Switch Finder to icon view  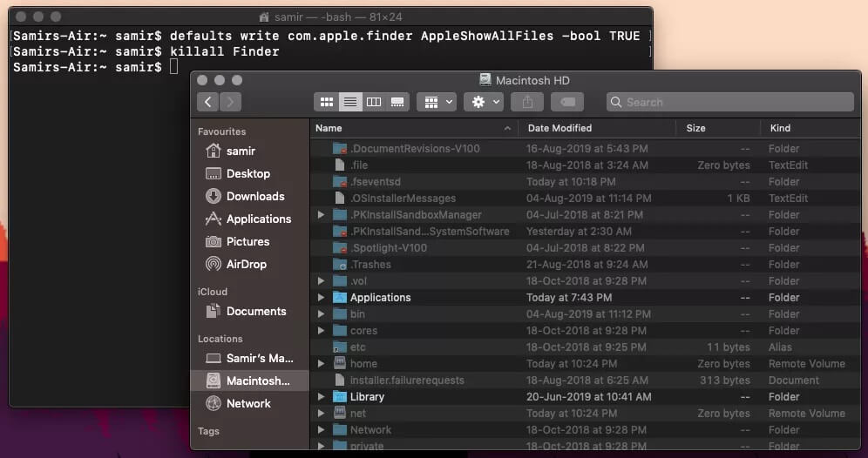tap(327, 102)
